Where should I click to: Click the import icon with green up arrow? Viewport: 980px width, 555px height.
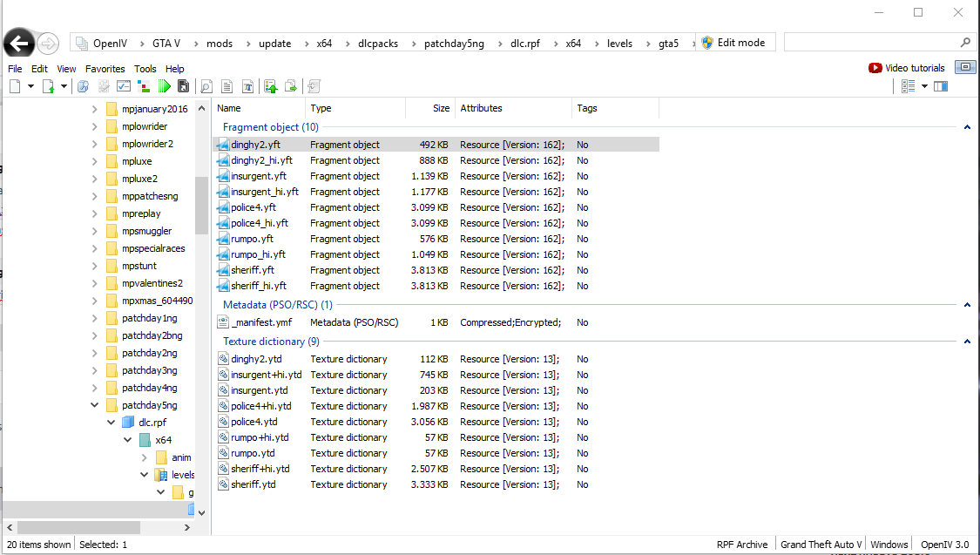point(271,86)
